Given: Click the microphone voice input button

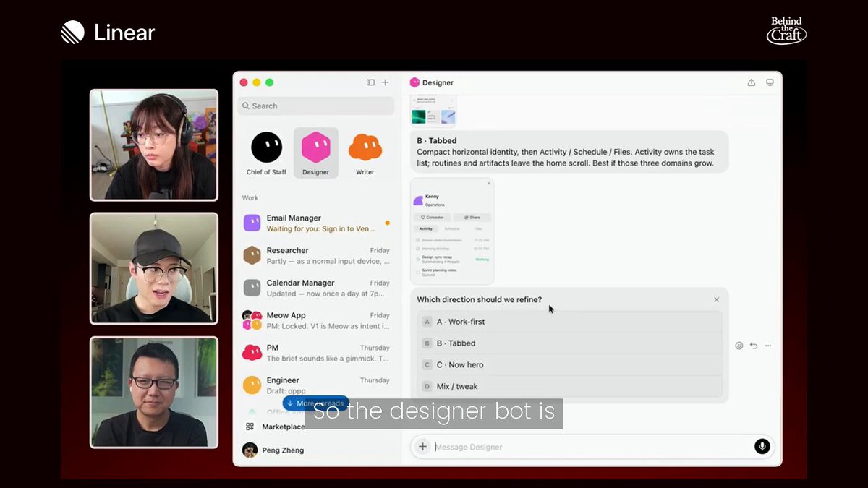Looking at the screenshot, I should pos(762,446).
